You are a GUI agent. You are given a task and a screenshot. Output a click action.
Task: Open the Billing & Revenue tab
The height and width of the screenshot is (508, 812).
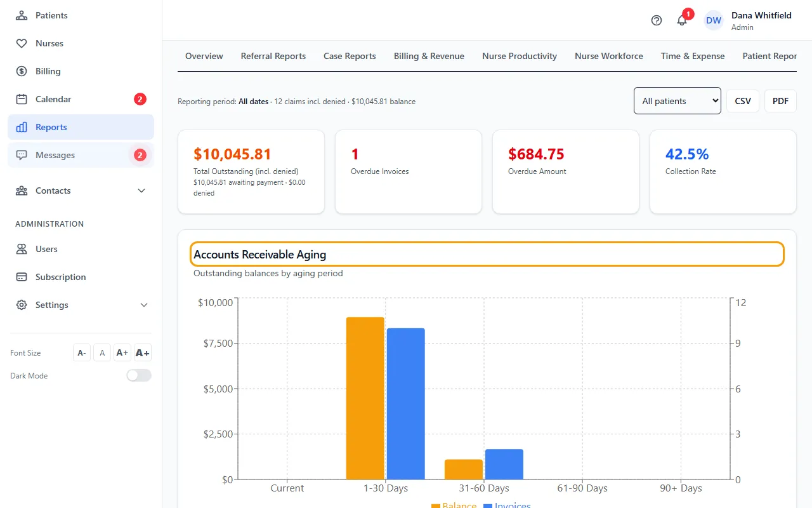[x=429, y=56]
